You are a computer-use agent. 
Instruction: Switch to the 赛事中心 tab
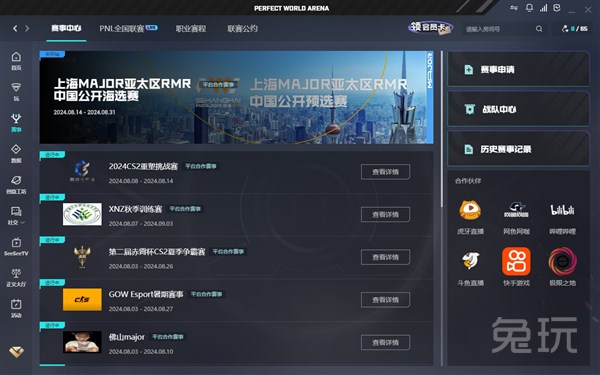tap(66, 29)
